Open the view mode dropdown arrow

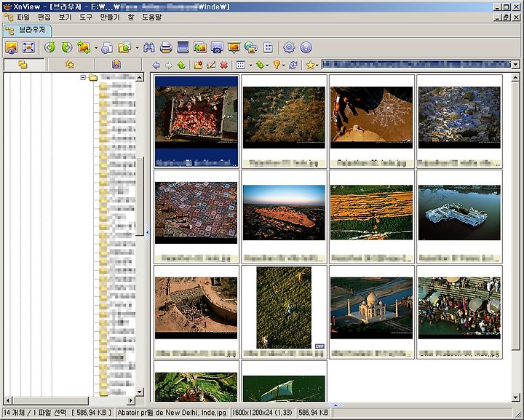click(x=250, y=66)
